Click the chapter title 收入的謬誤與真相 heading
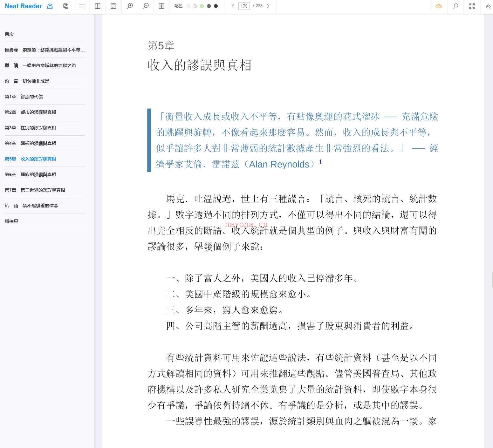493x448 pixels. [200, 65]
